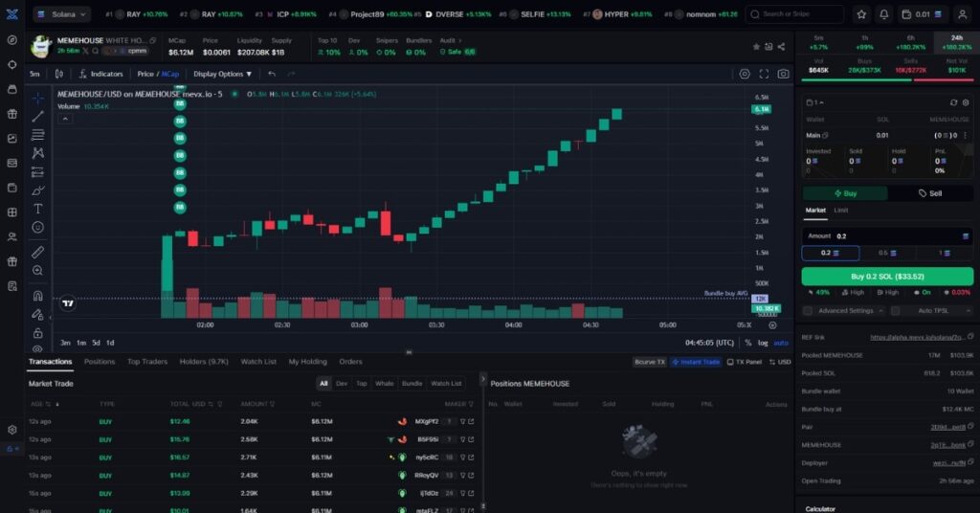980x513 pixels.
Task: Open sidebar settings gear icon
Action: (11, 430)
